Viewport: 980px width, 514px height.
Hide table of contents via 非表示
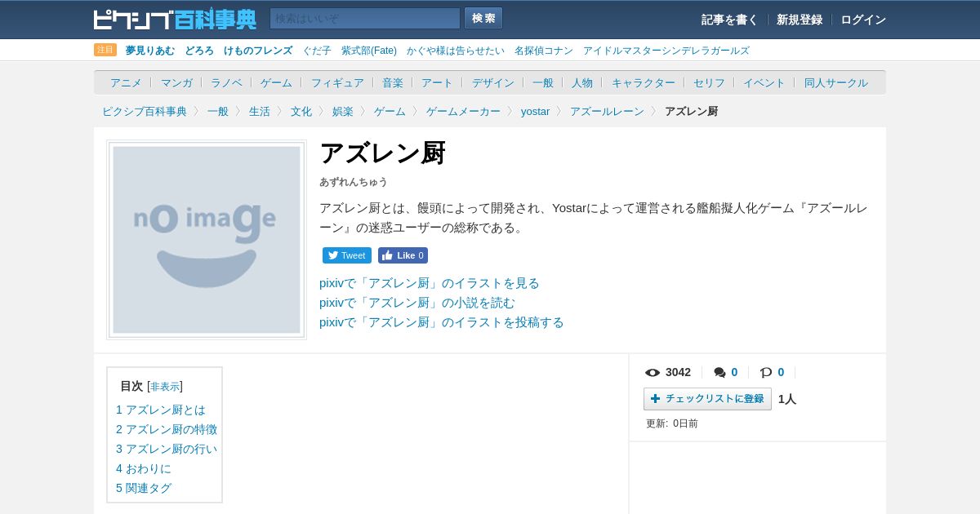click(x=165, y=387)
